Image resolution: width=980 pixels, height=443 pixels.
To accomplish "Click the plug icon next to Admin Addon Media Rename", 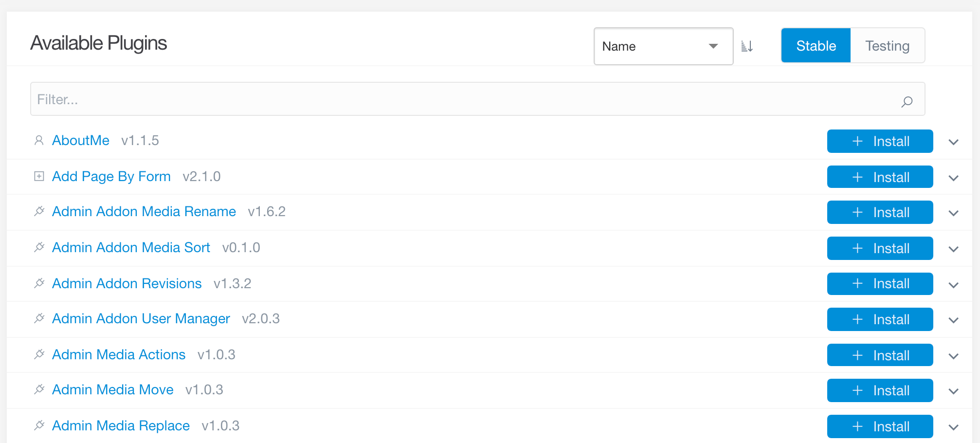I will click(39, 211).
